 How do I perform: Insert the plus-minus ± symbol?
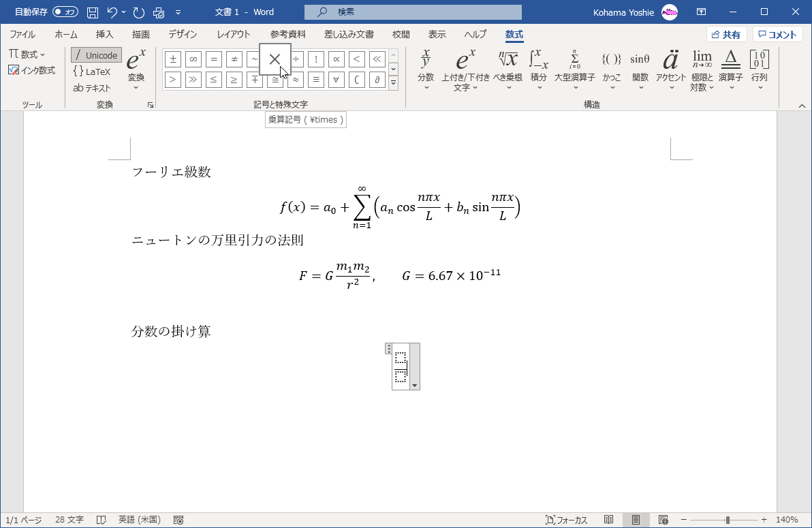173,59
